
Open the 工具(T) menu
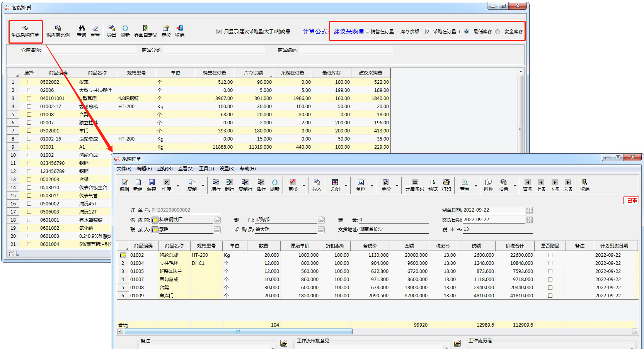[x=206, y=169]
